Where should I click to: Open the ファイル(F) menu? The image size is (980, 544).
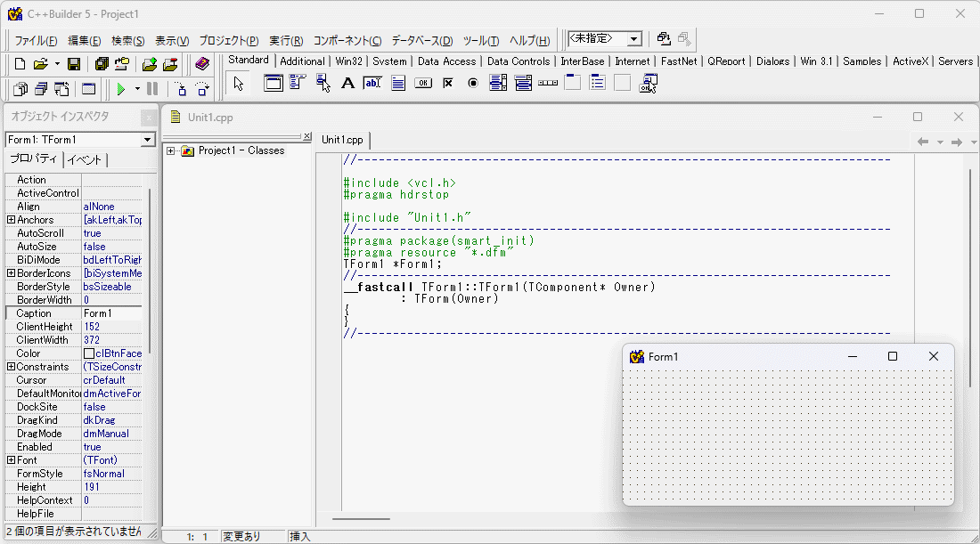[36, 41]
